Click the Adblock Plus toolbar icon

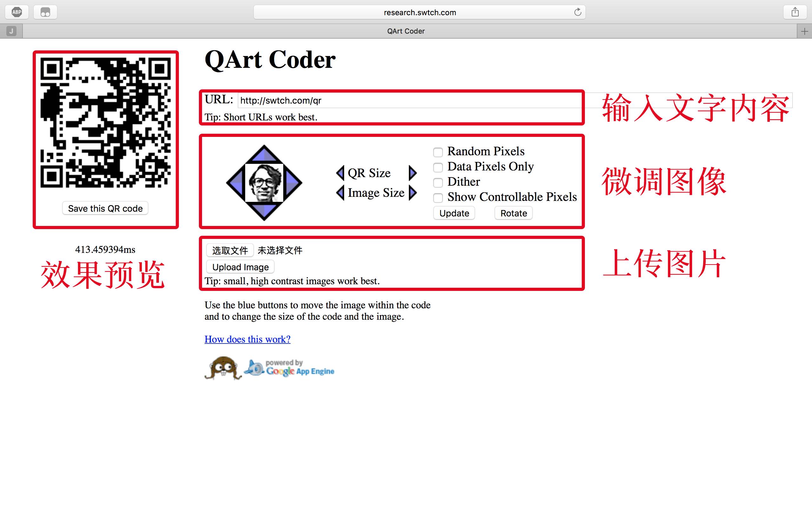(17, 12)
